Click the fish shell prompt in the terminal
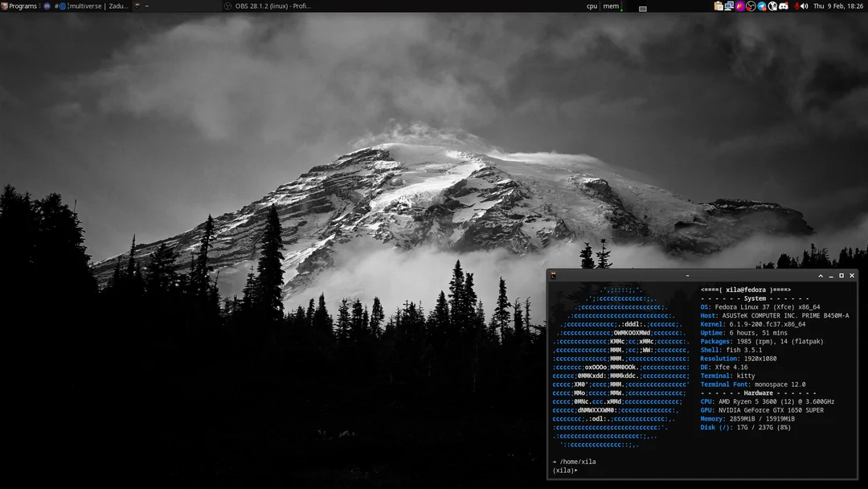The width and height of the screenshot is (868, 489). [563, 470]
